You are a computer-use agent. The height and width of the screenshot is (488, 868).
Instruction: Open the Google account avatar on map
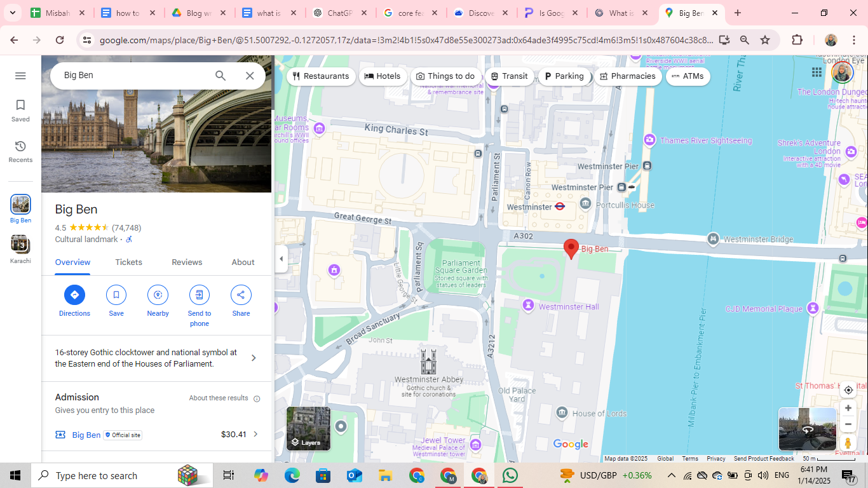coord(843,72)
